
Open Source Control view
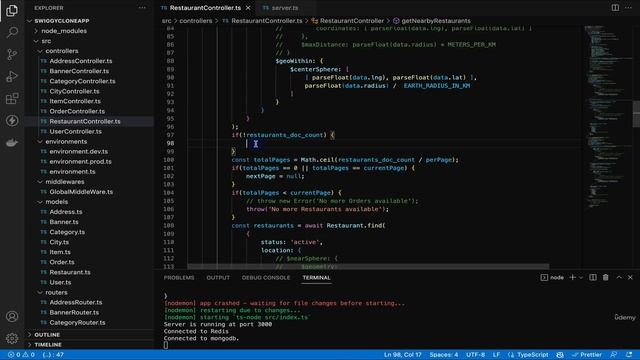pyautogui.click(x=12, y=54)
